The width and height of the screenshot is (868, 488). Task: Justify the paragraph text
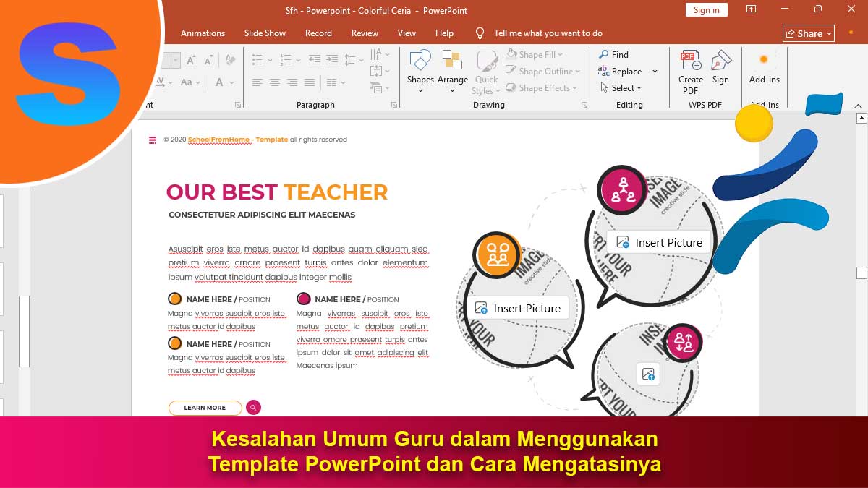pos(310,82)
